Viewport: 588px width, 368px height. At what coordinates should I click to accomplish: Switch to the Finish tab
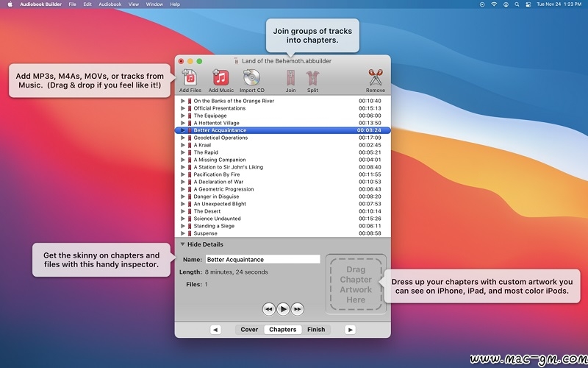pyautogui.click(x=316, y=329)
